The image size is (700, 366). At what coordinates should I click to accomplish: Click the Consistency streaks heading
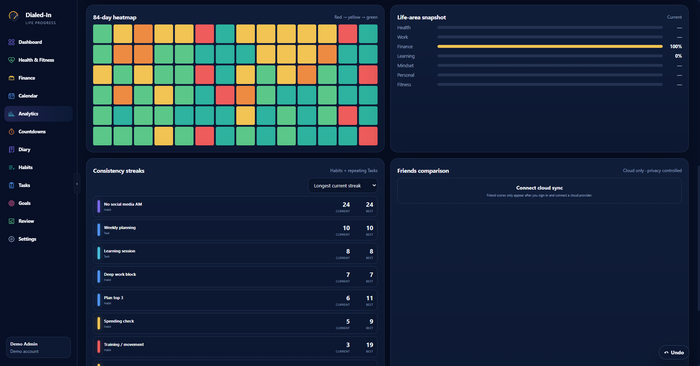coord(118,171)
